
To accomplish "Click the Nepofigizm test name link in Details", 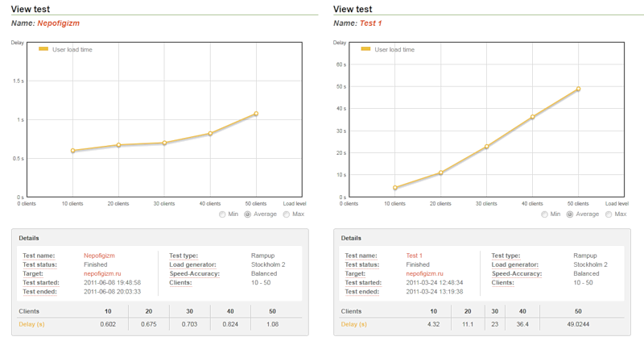I will click(99, 256).
